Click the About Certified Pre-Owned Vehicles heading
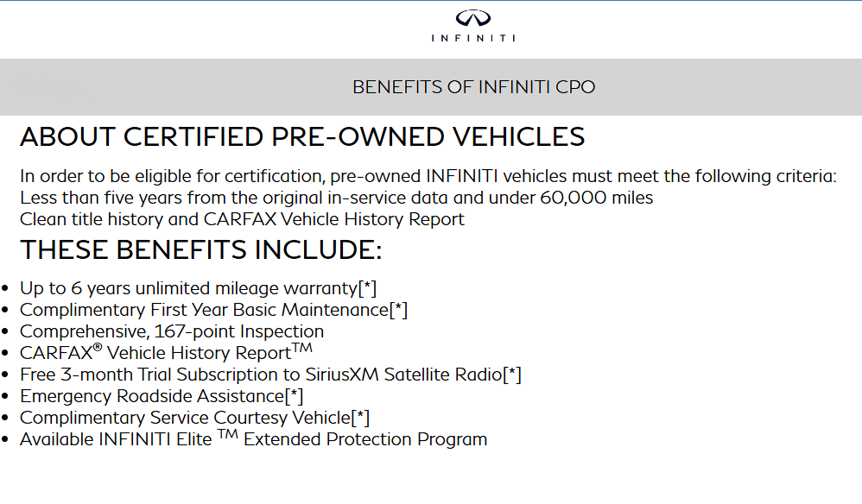This screenshot has width=862, height=504. 302,136
